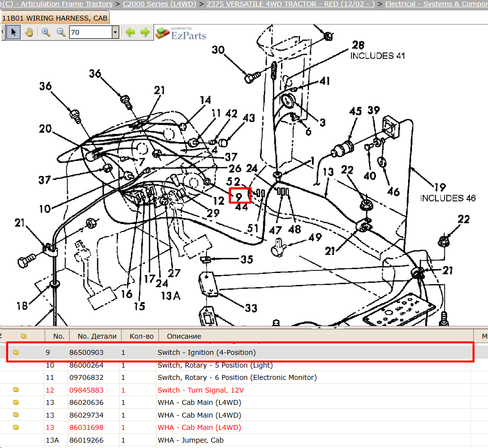Select part number 09845883 in red

pos(86,390)
